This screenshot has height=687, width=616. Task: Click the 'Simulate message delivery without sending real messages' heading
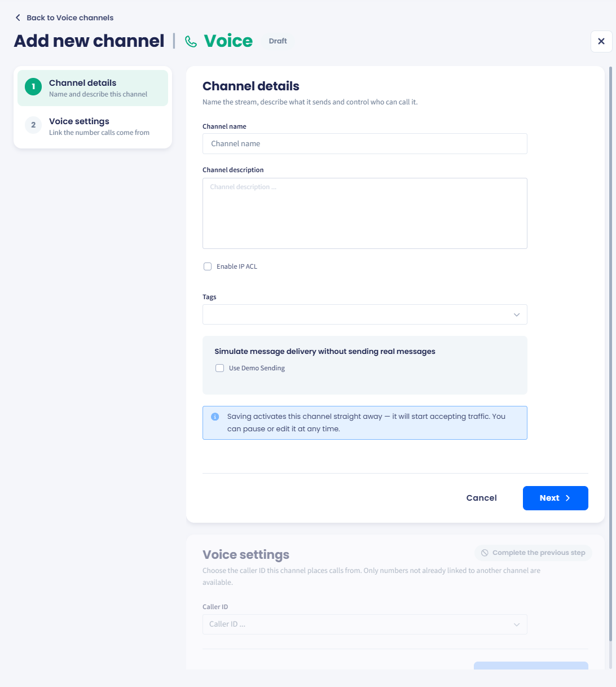tap(325, 351)
